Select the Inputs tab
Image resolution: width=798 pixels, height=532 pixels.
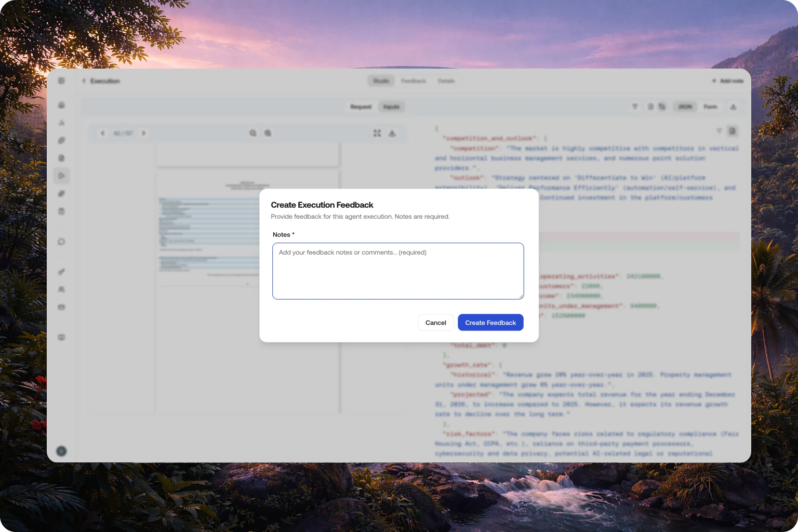(392, 107)
